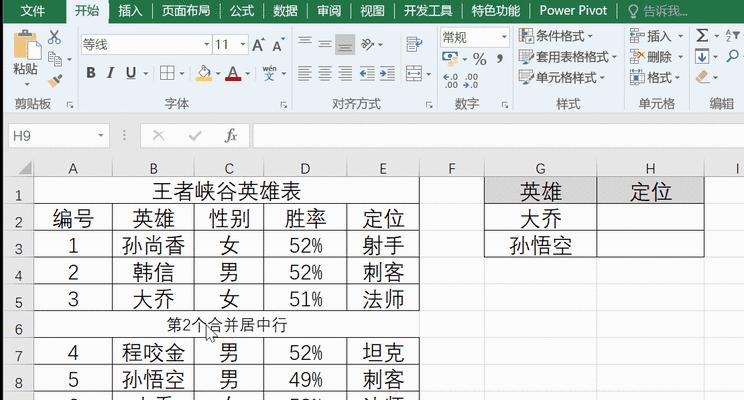Open the font size dropdown
744x400 pixels.
[x=243, y=45]
